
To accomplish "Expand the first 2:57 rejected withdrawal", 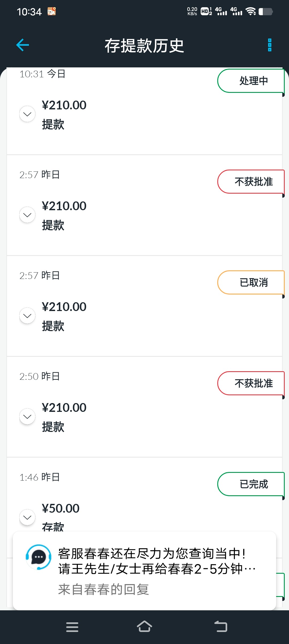I will (x=27, y=215).
